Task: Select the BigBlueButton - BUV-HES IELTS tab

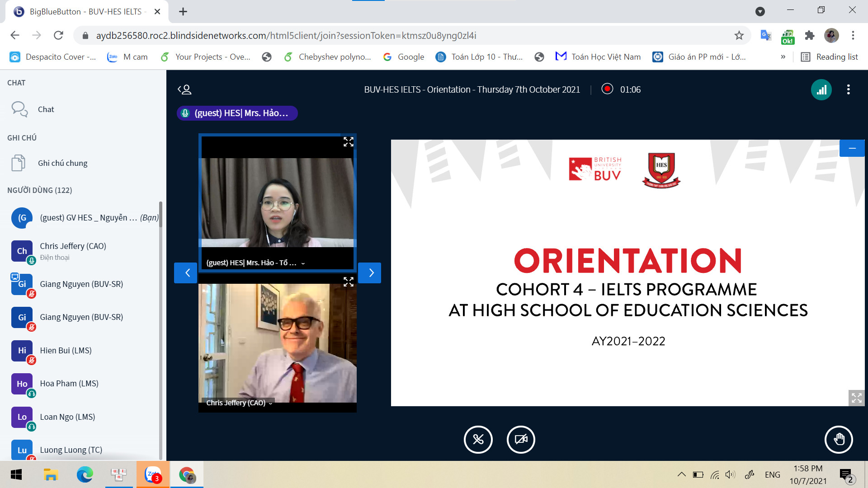Action: pos(86,12)
